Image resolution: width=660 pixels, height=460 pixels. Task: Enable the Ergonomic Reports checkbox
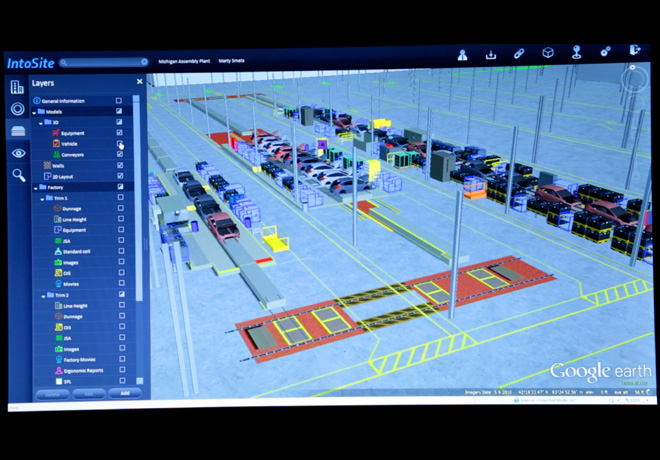[122, 370]
